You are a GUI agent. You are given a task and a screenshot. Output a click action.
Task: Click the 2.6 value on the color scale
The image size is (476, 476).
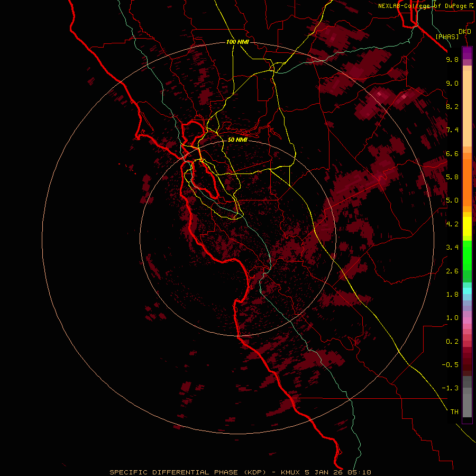pos(452,271)
